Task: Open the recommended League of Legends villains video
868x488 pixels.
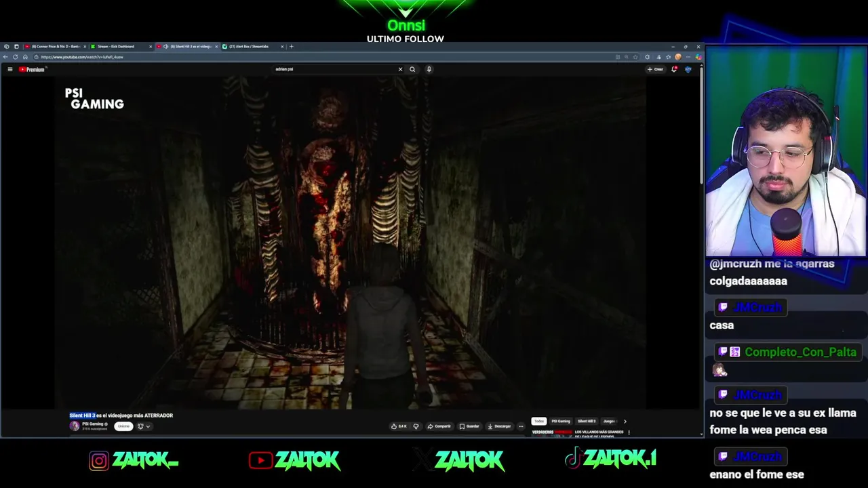Action: tap(599, 433)
